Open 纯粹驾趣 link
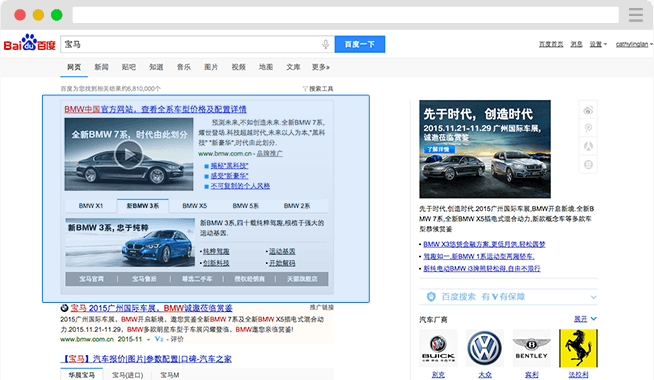Viewport: 654px width, 380px height. pyautogui.click(x=216, y=252)
